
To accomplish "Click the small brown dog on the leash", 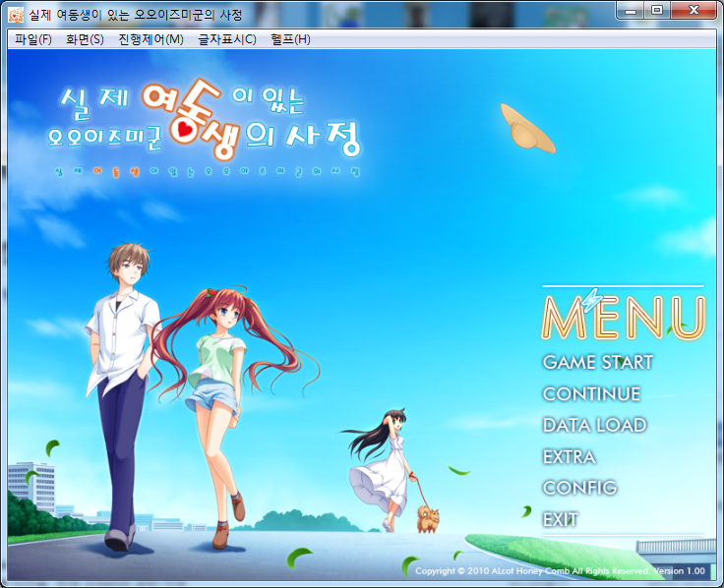I will [428, 518].
